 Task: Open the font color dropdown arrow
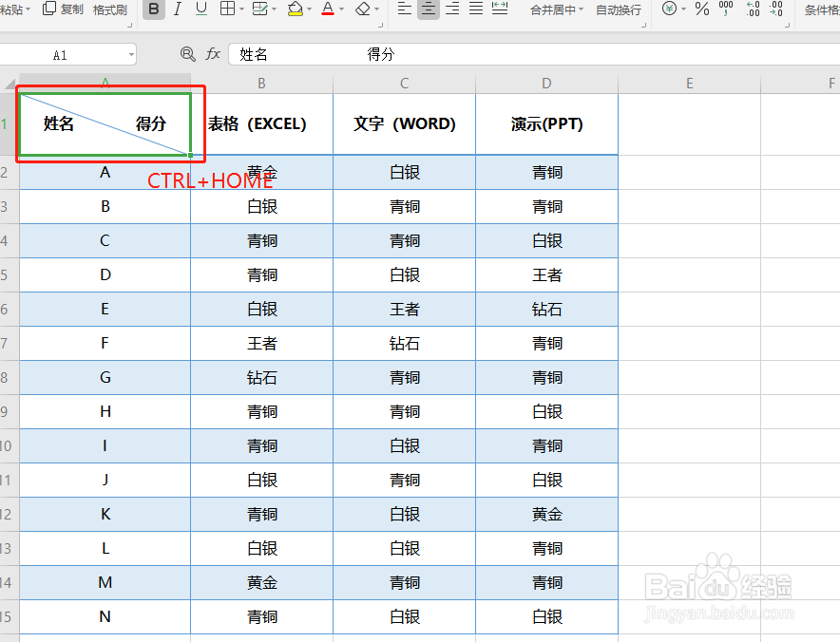click(340, 10)
